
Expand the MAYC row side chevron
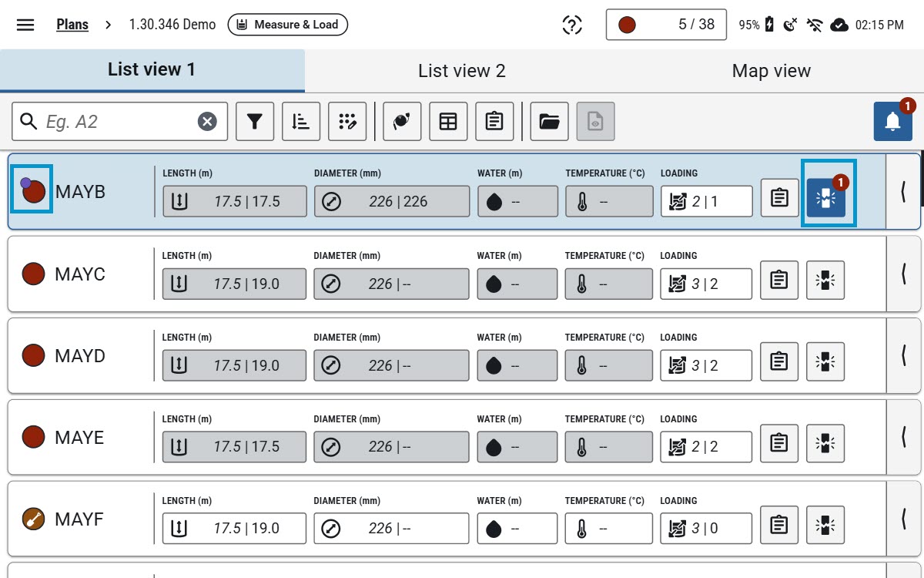[x=903, y=274]
